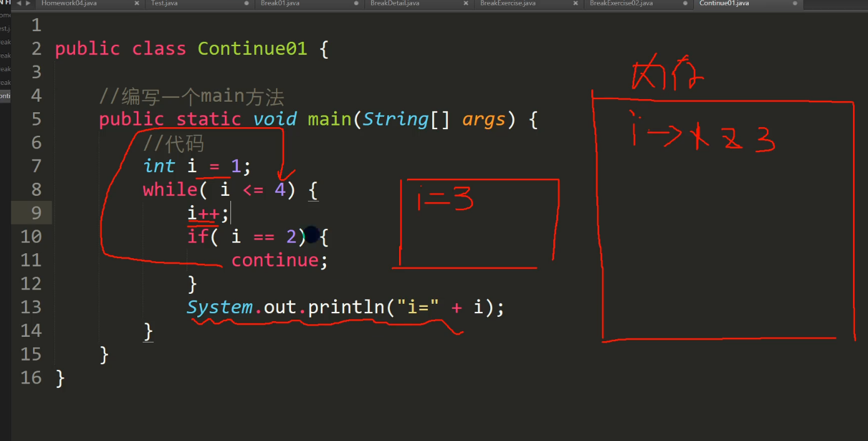The height and width of the screenshot is (441, 868).
Task: Click the "if" keyword on line 10
Action: (x=198, y=236)
